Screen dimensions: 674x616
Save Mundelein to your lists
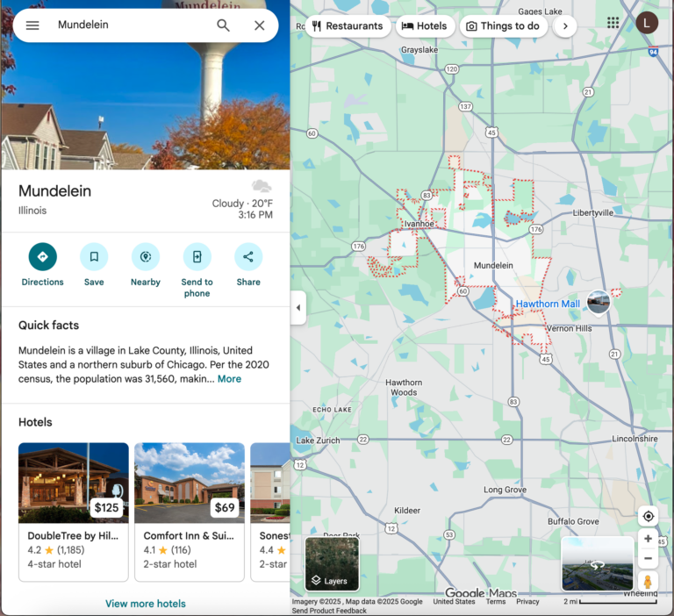point(94,257)
